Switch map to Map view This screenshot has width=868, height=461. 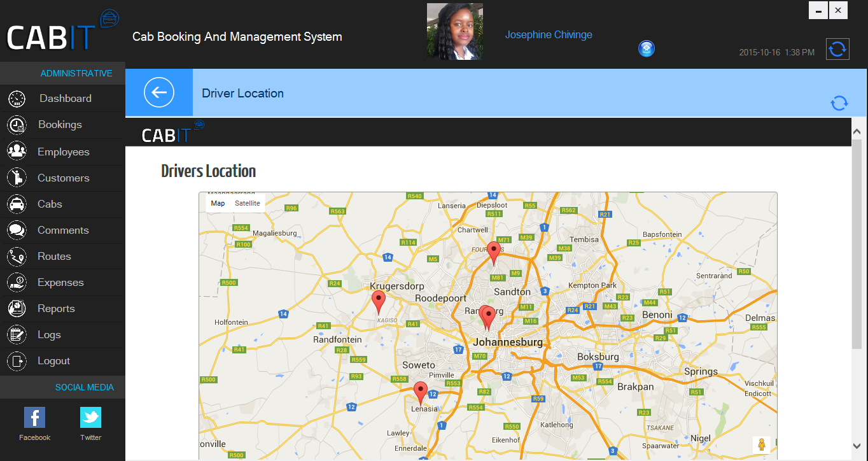click(x=218, y=203)
